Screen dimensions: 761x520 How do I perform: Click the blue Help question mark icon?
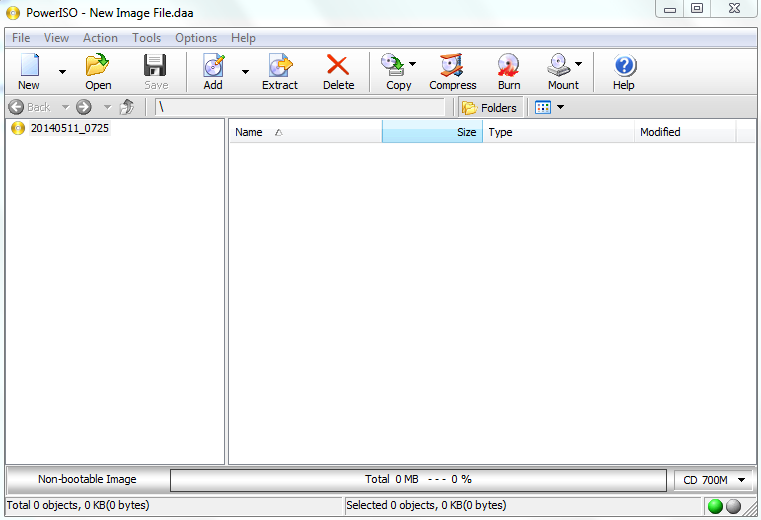pyautogui.click(x=625, y=65)
